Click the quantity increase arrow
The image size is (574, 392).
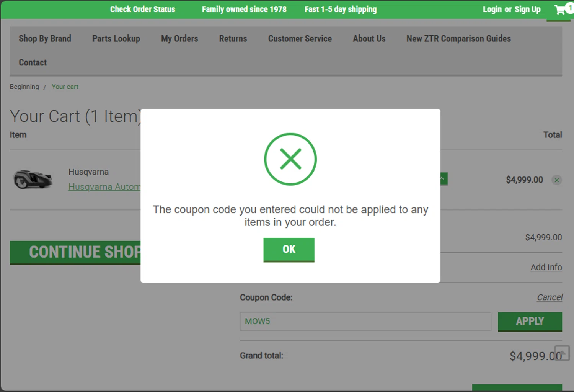point(443,179)
